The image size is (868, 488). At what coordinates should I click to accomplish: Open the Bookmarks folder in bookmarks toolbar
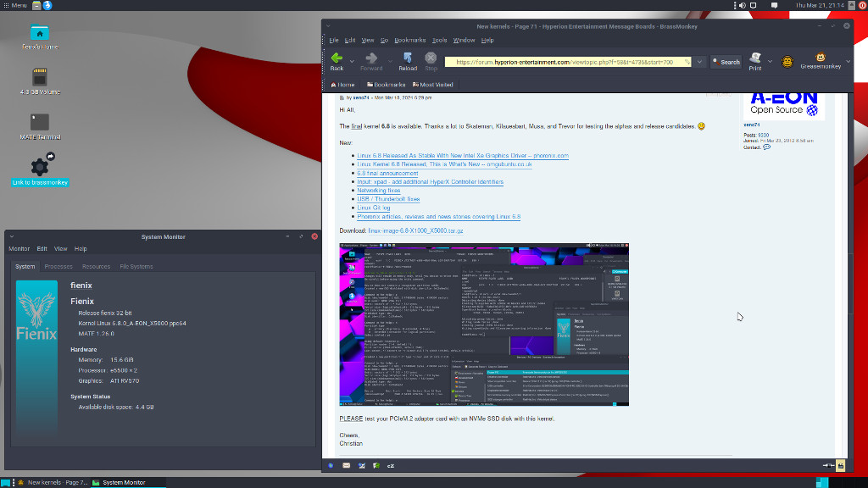pos(386,85)
